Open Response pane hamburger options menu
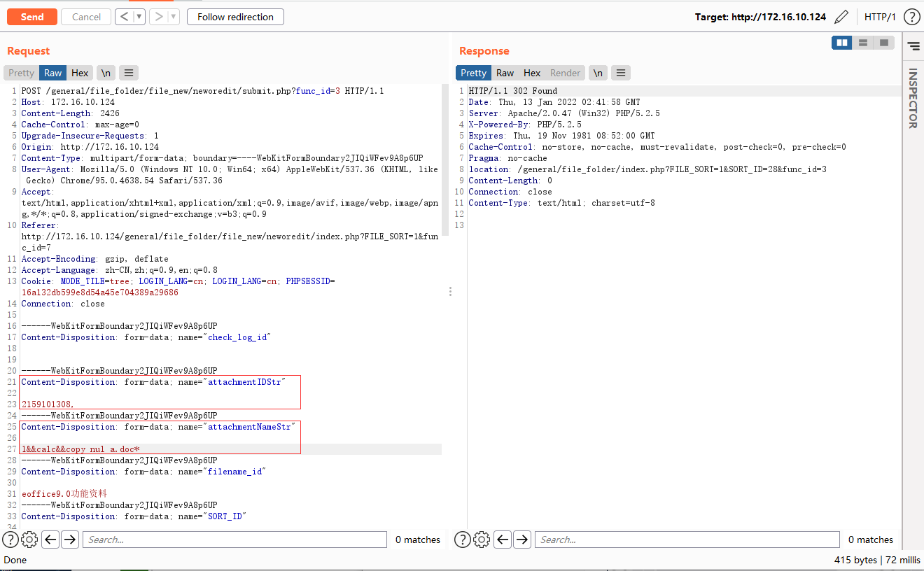Image resolution: width=924 pixels, height=571 pixels. coord(621,73)
